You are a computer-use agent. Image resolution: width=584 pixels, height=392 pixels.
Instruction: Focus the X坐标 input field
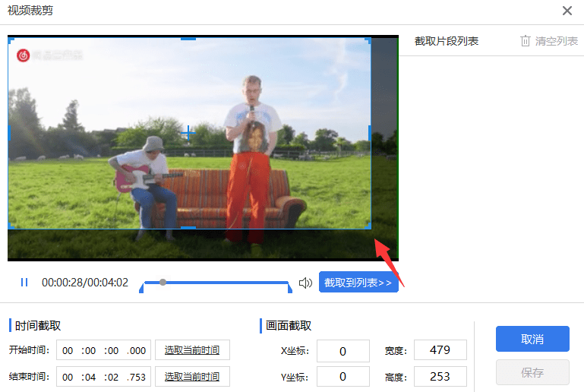(343, 351)
